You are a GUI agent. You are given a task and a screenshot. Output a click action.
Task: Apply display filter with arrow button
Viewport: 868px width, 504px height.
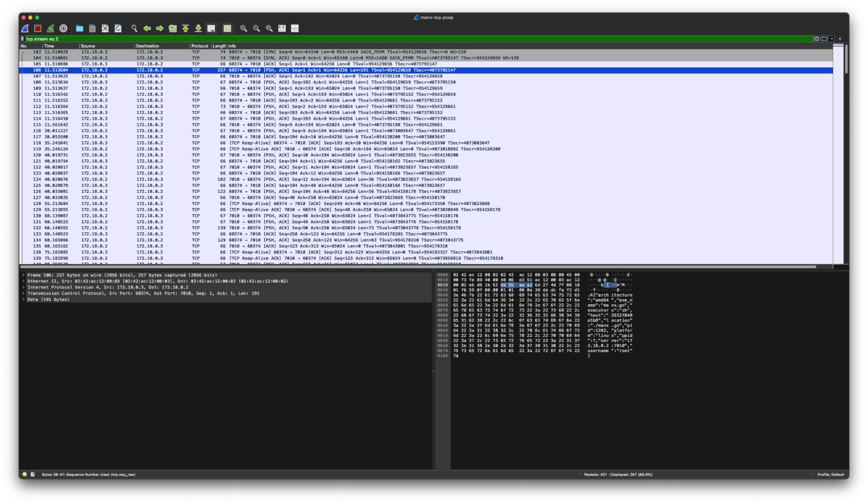[824, 39]
